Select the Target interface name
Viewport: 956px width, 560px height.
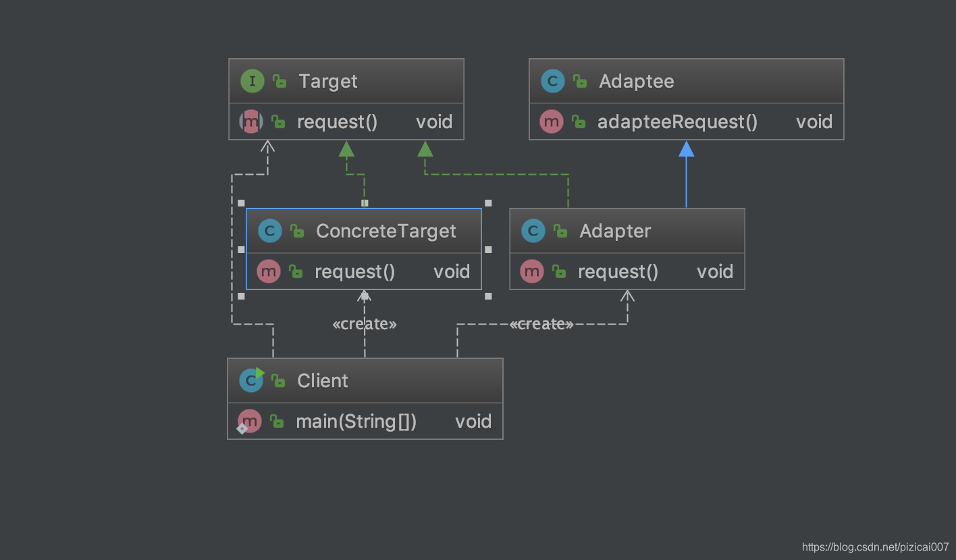pyautogui.click(x=328, y=82)
